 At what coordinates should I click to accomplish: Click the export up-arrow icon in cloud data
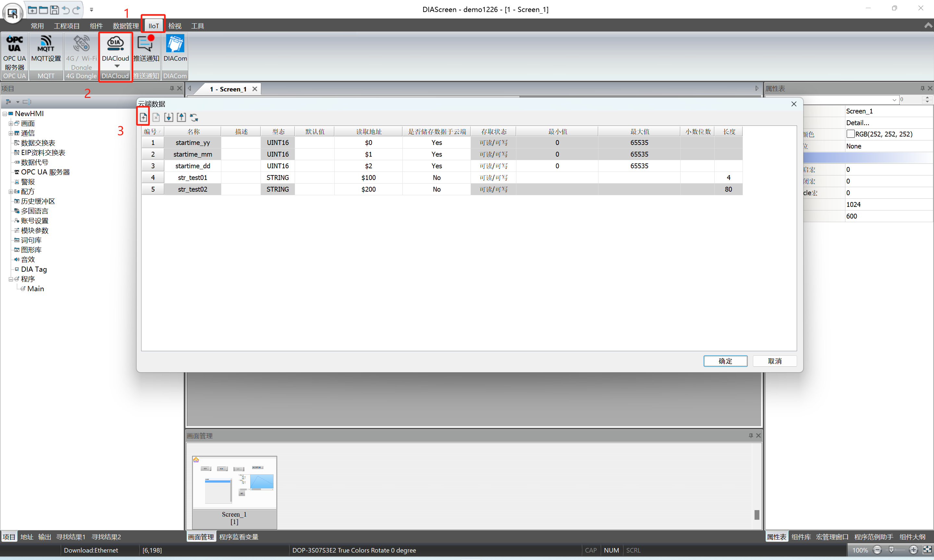click(x=181, y=117)
